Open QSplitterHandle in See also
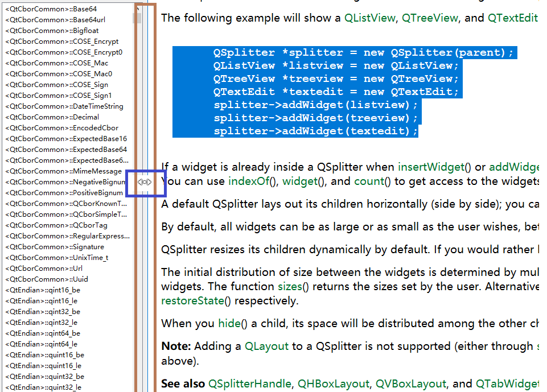 click(250, 383)
